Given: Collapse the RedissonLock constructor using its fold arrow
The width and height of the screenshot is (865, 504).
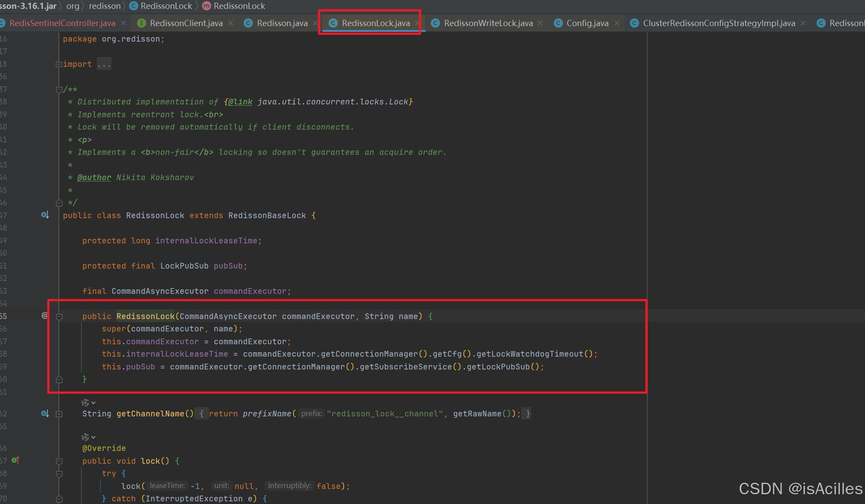Looking at the screenshot, I should point(59,316).
